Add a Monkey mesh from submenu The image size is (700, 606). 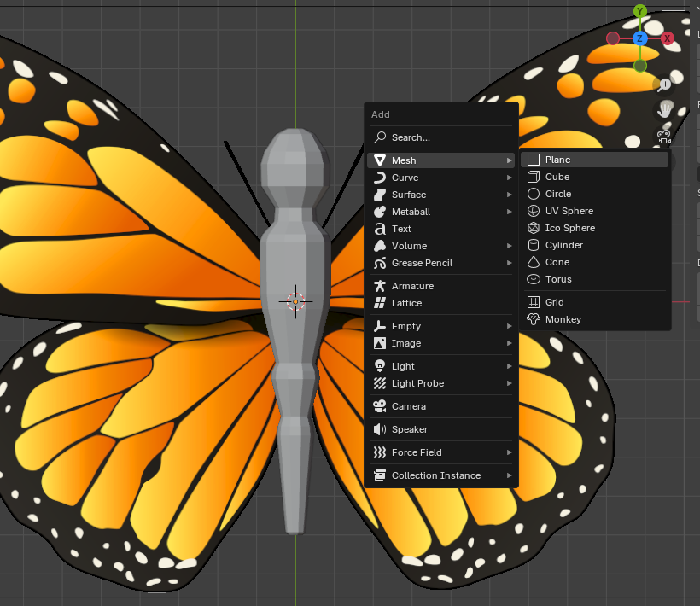click(595, 319)
